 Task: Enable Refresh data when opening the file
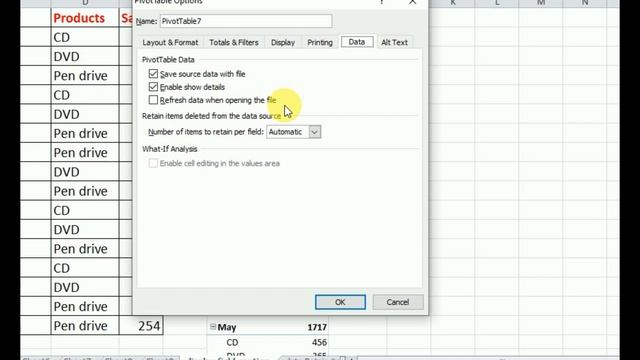pyautogui.click(x=153, y=100)
